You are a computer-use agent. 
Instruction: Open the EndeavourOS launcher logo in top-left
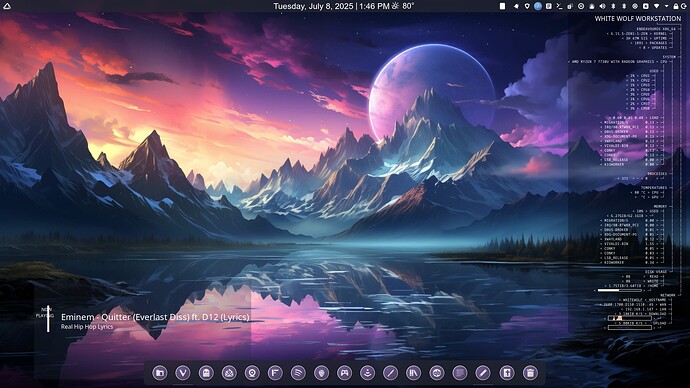(x=7, y=6)
